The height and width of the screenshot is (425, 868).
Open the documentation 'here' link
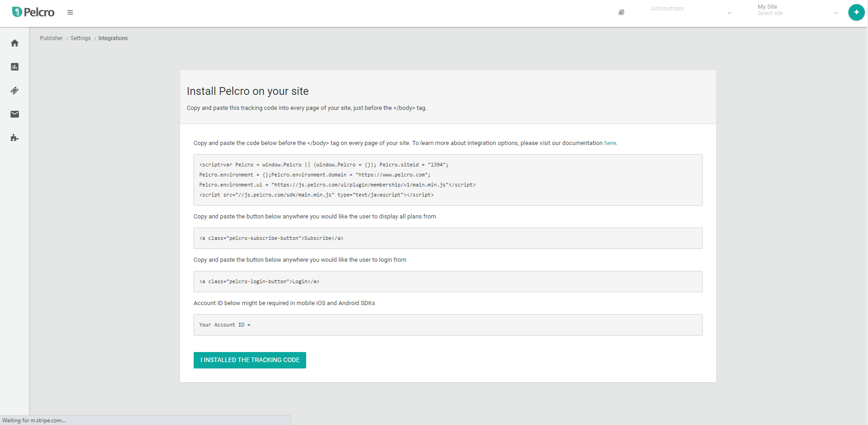click(610, 143)
